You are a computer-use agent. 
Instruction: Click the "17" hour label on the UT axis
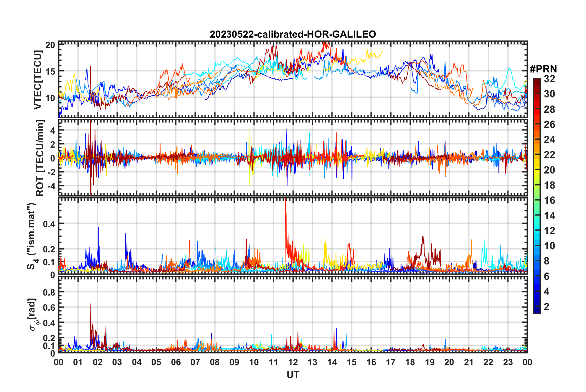click(391, 362)
